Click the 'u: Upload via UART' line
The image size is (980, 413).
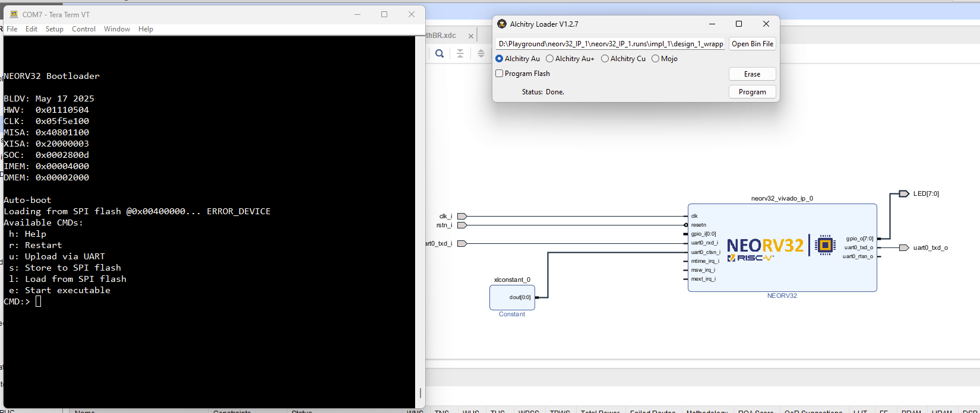57,256
